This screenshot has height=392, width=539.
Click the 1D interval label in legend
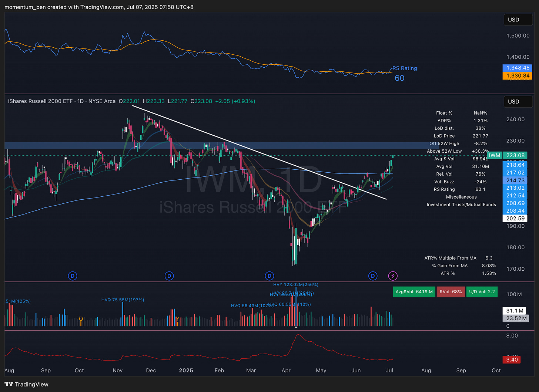[x=80, y=101]
